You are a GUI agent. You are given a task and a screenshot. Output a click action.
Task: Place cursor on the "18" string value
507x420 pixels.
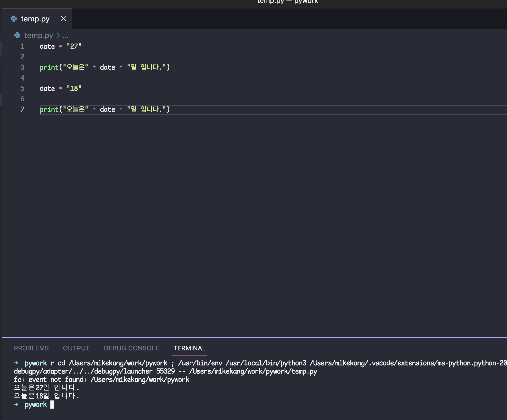(x=74, y=88)
